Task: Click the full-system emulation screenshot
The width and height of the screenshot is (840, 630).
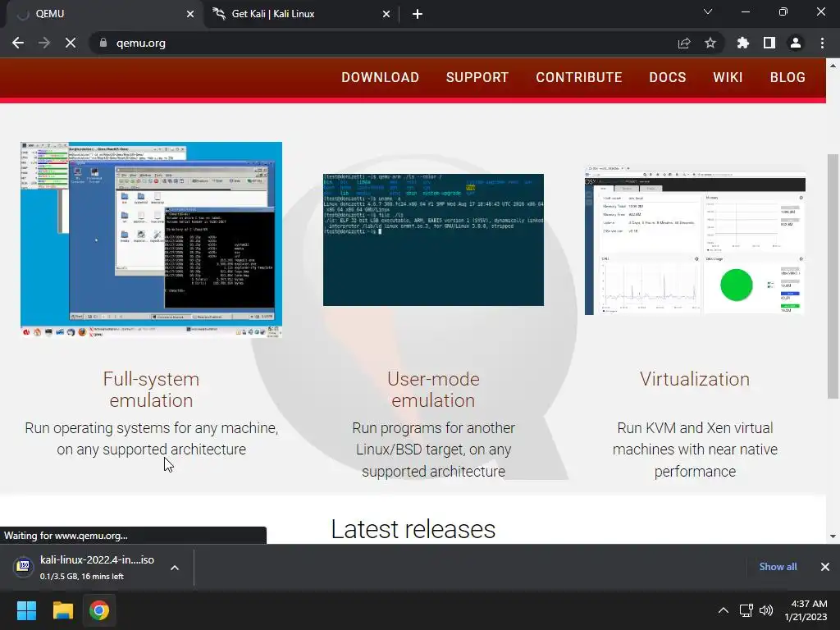Action: tap(151, 240)
